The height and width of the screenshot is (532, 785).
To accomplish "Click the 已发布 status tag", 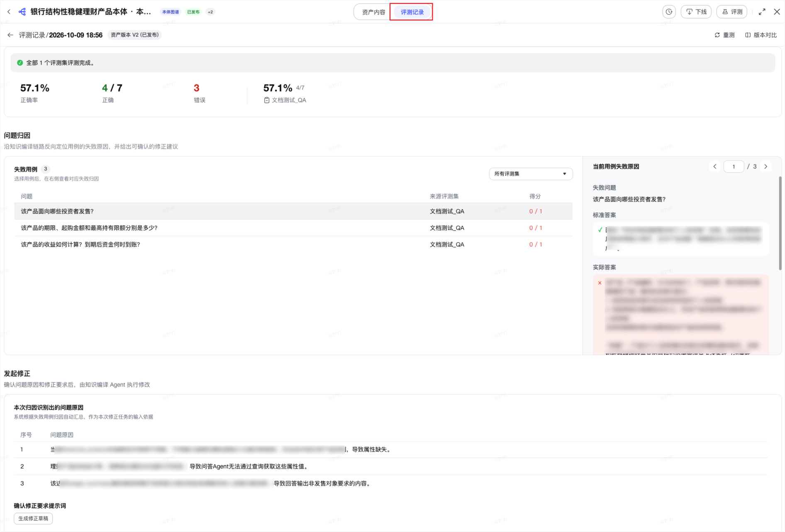I will coord(193,12).
